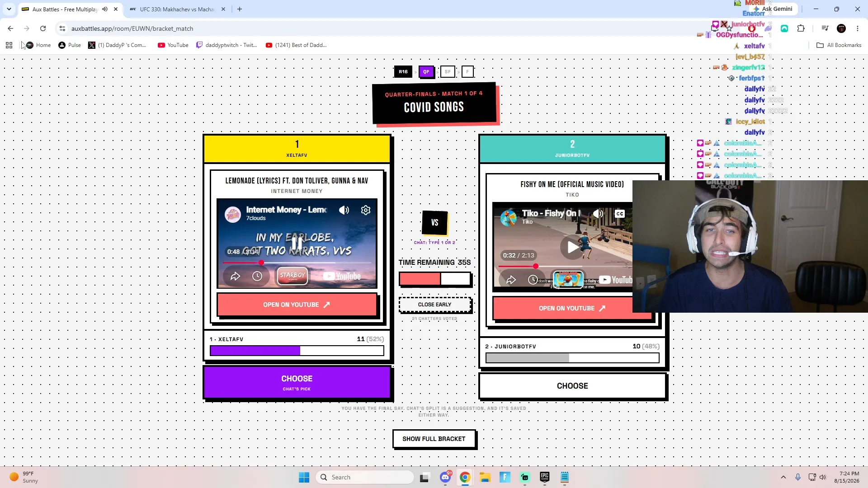
Task: Select the R16 round tab
Action: tap(403, 71)
